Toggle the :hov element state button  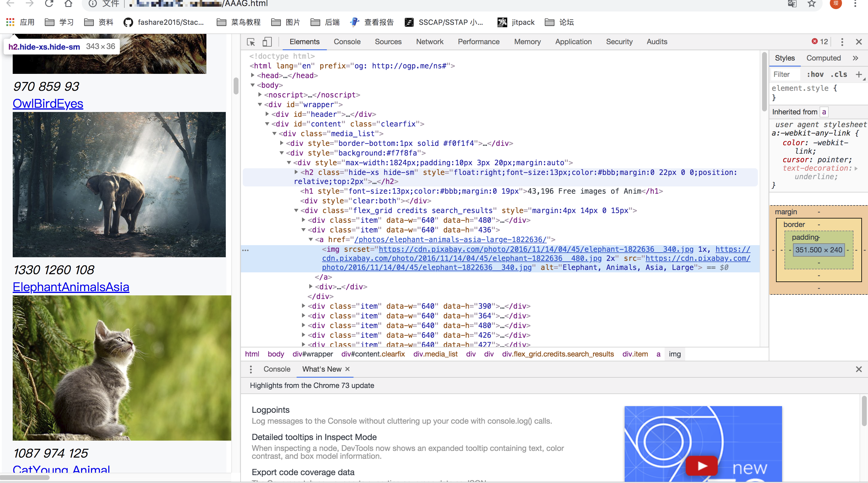[x=815, y=74]
